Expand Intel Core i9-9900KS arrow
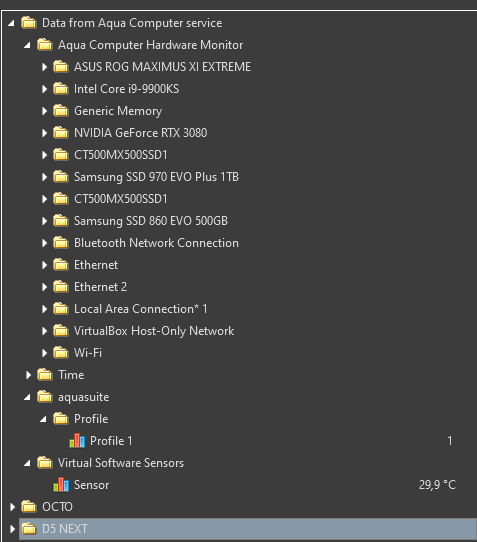Screen dimensions: 477x542 tap(44, 89)
